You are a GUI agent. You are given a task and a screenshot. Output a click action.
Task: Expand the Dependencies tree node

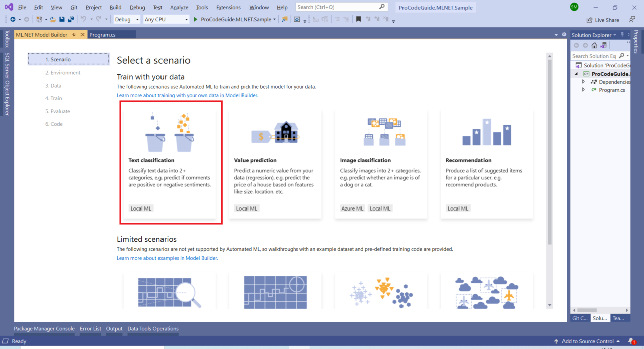(x=584, y=82)
